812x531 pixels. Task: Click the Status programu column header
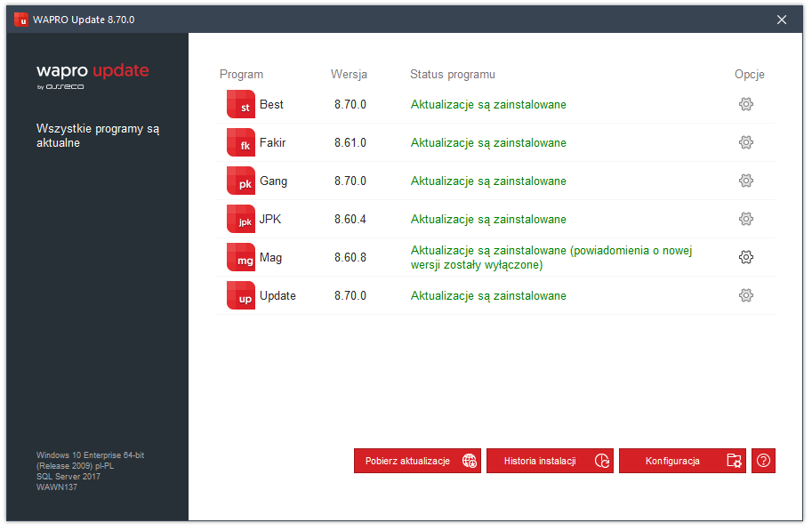point(453,75)
